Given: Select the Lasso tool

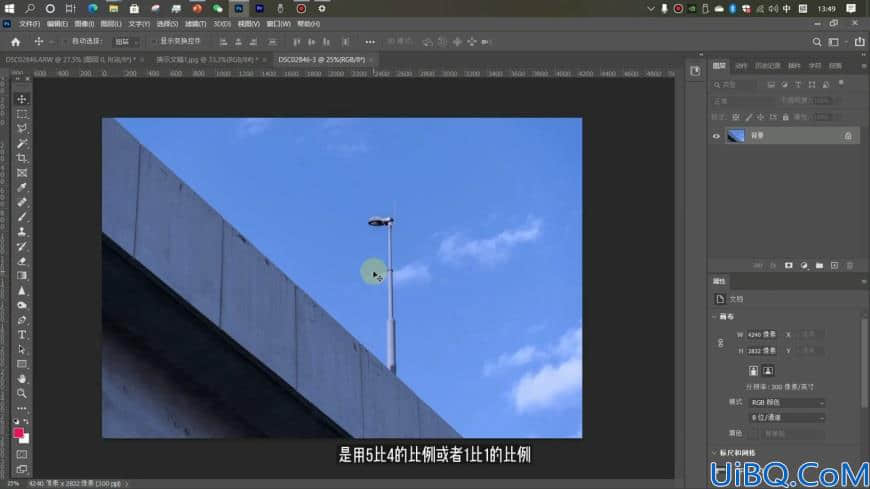Looking at the screenshot, I should coord(22,129).
